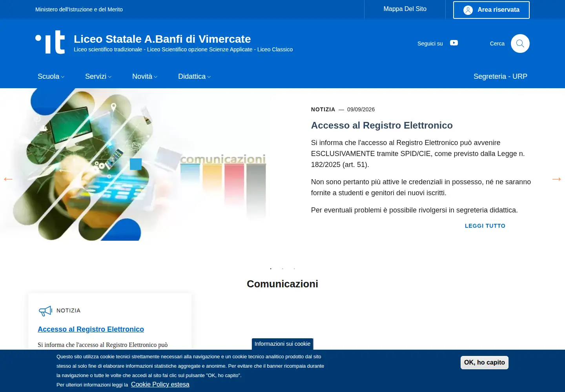The image size is (565, 392).
Task: Select the third carousel pagination dot
Action: tap(294, 269)
